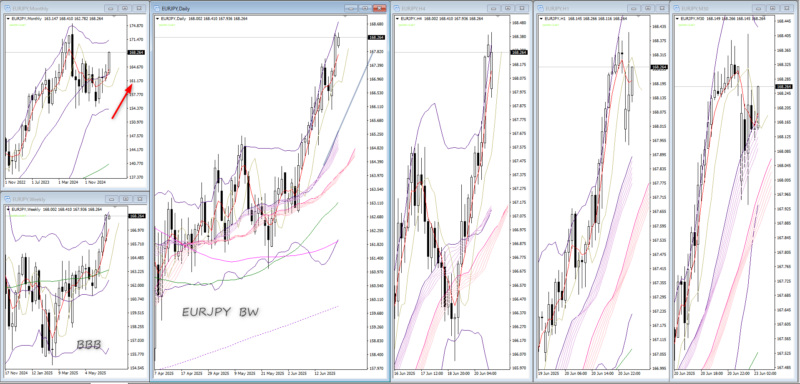The width and height of the screenshot is (800, 384).
Task: Select the chart shift marker atop Monthly chart
Action: pos(114,16)
